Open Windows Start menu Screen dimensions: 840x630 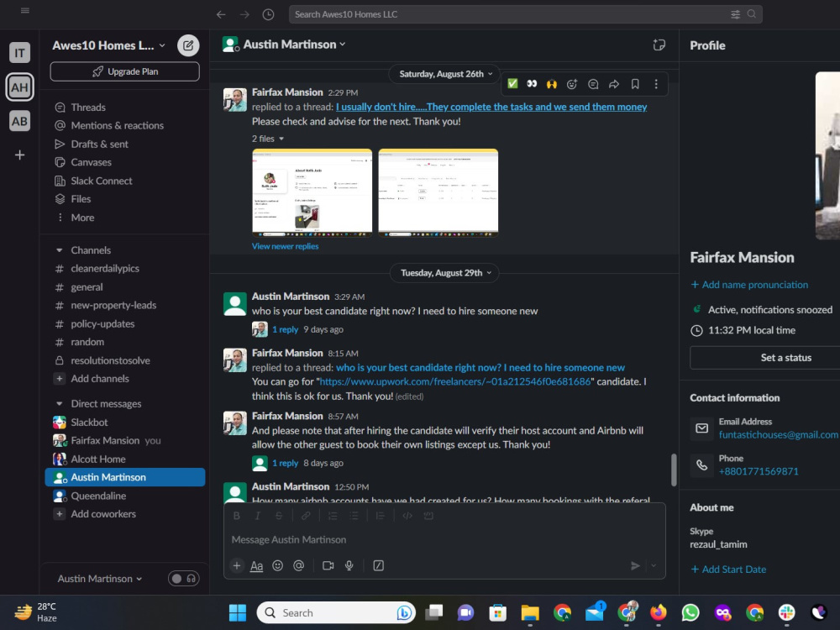point(238,612)
